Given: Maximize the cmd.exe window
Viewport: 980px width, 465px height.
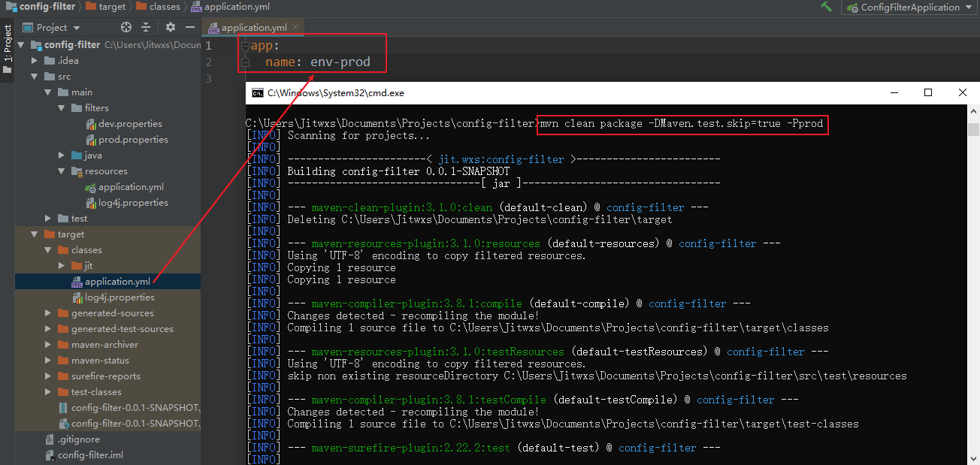Looking at the screenshot, I should [928, 92].
